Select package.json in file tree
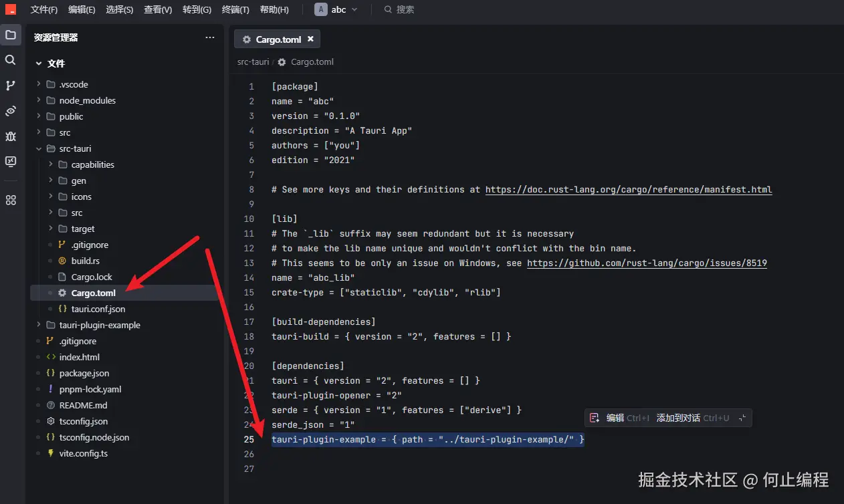Viewport: 844px width, 504px height. coord(84,373)
